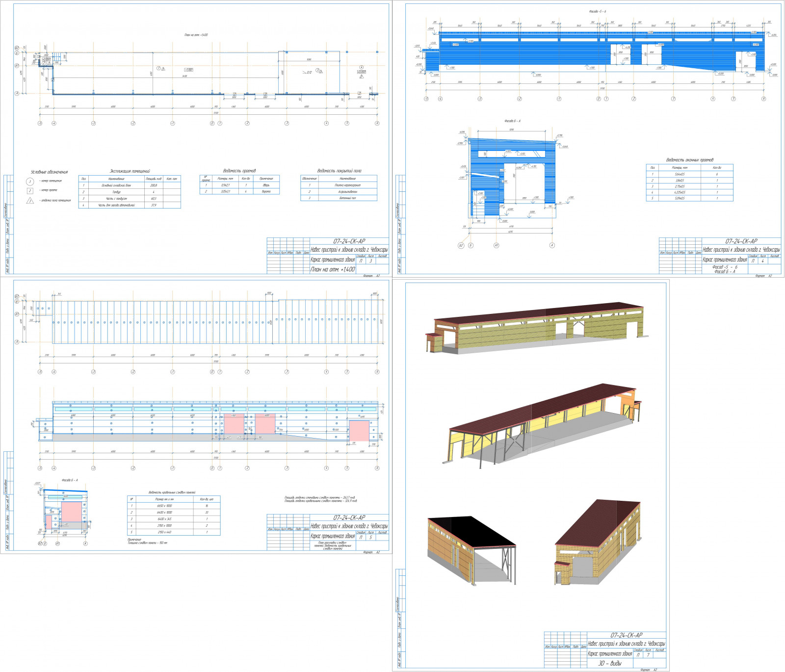Click window opening size '2,75x0,5'
Viewport: 785px width, 672px height.
pyautogui.click(x=680, y=186)
